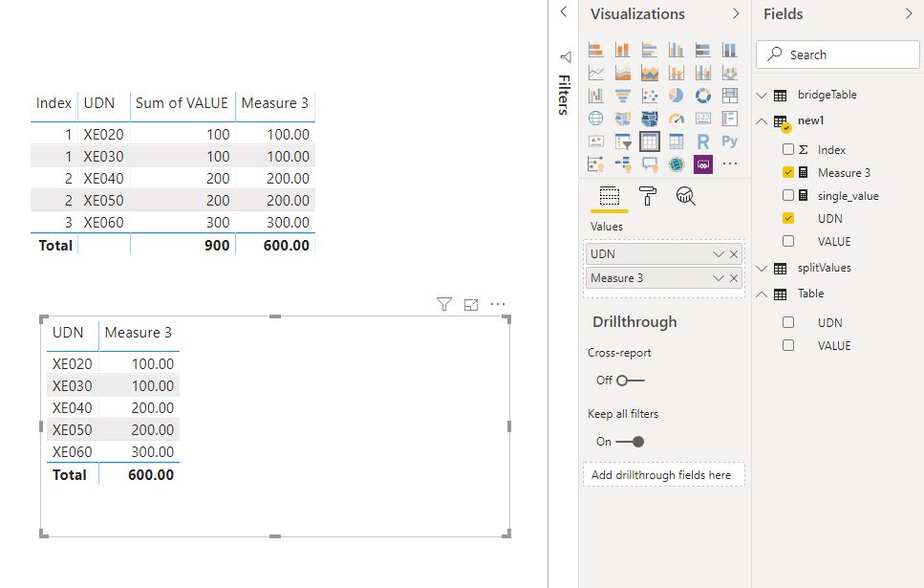The image size is (924, 588).
Task: Open the Analytics magnifier tab
Action: [x=685, y=196]
